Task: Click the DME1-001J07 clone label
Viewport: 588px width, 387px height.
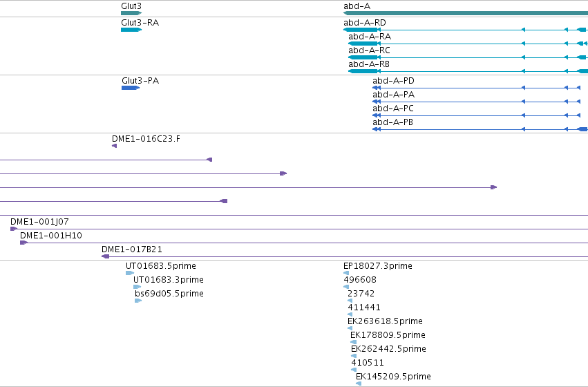Action: tap(39, 222)
